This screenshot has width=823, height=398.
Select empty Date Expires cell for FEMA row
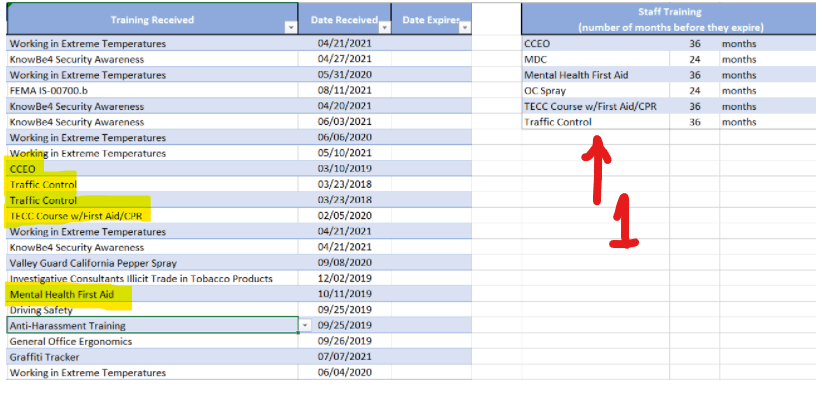431,90
